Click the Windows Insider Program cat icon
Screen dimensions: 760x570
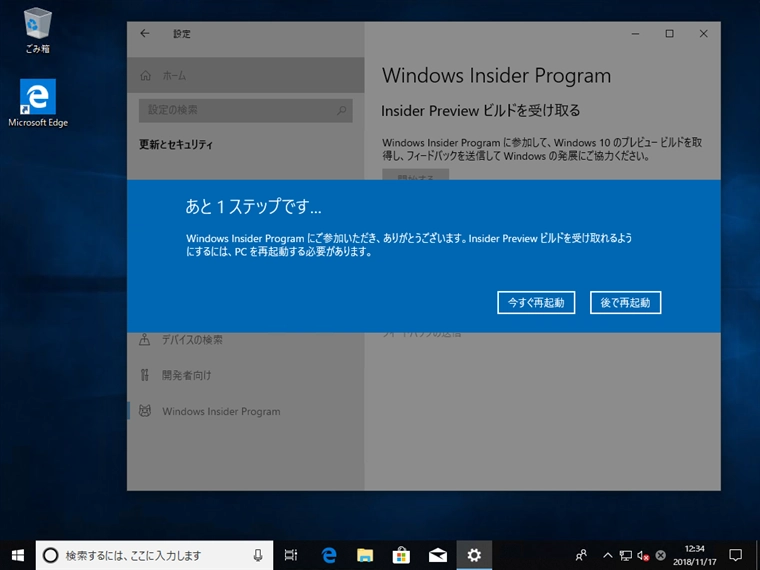coord(144,411)
